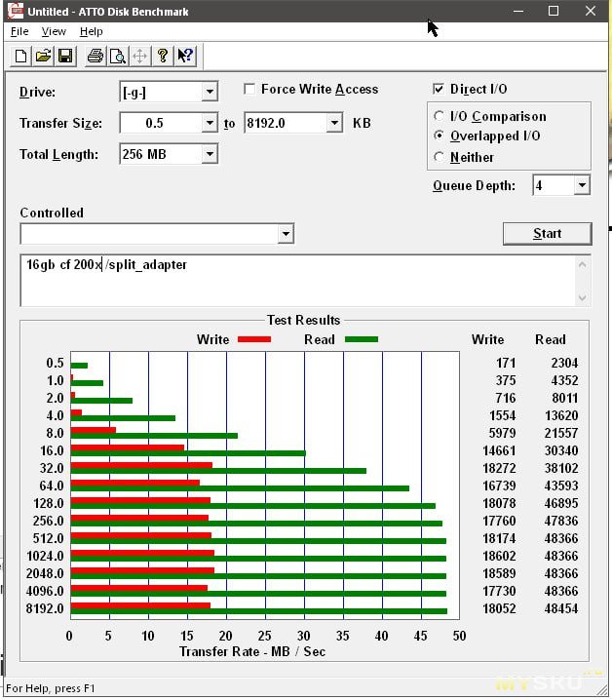Toggle the Direct I/O checkbox

pos(439,89)
